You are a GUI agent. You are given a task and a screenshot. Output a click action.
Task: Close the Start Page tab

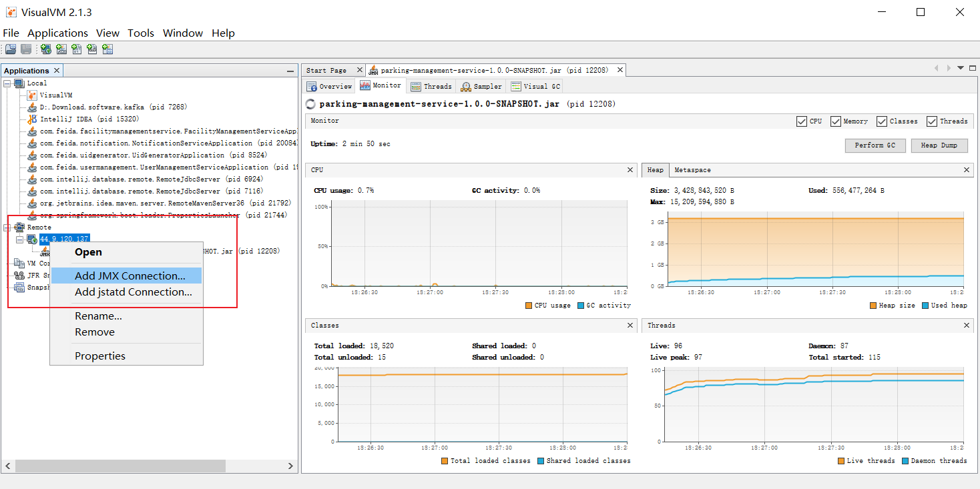[360, 70]
